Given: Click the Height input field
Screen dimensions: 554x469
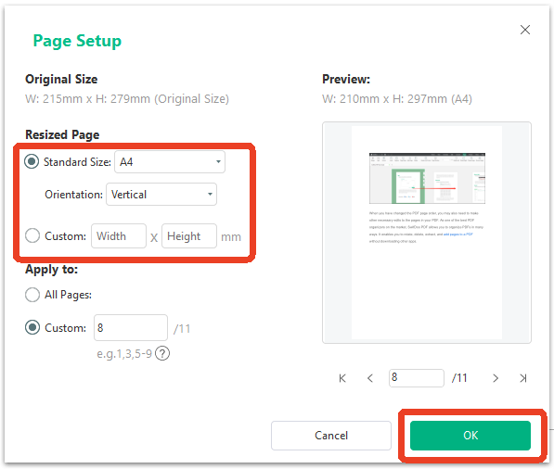Looking at the screenshot, I should pos(189,236).
